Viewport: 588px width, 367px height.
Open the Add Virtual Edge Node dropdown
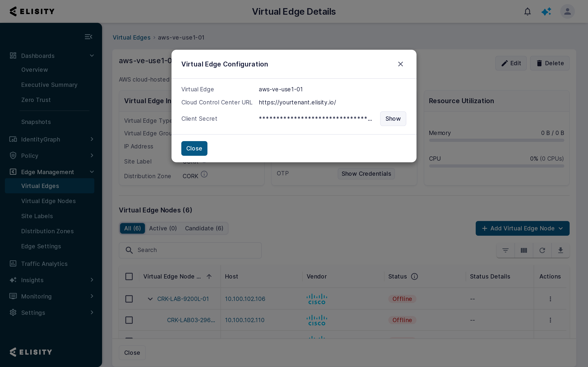tap(522, 228)
